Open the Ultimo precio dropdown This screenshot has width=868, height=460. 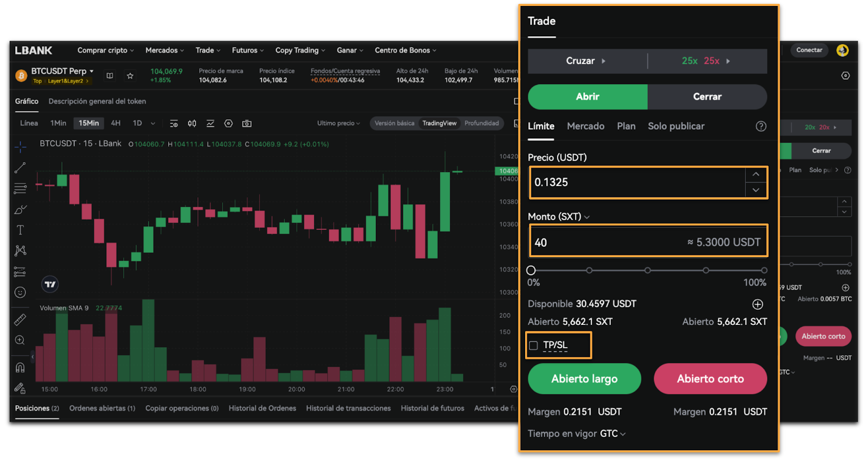(x=339, y=124)
